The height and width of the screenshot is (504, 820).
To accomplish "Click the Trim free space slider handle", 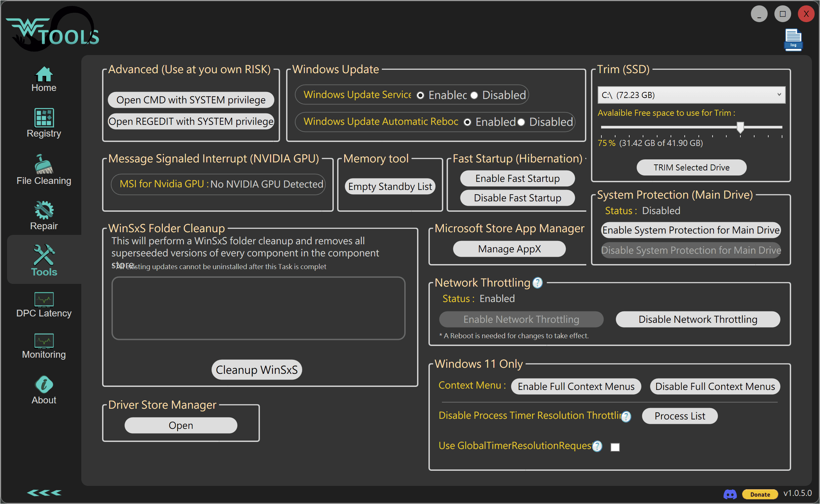I will tap(740, 128).
